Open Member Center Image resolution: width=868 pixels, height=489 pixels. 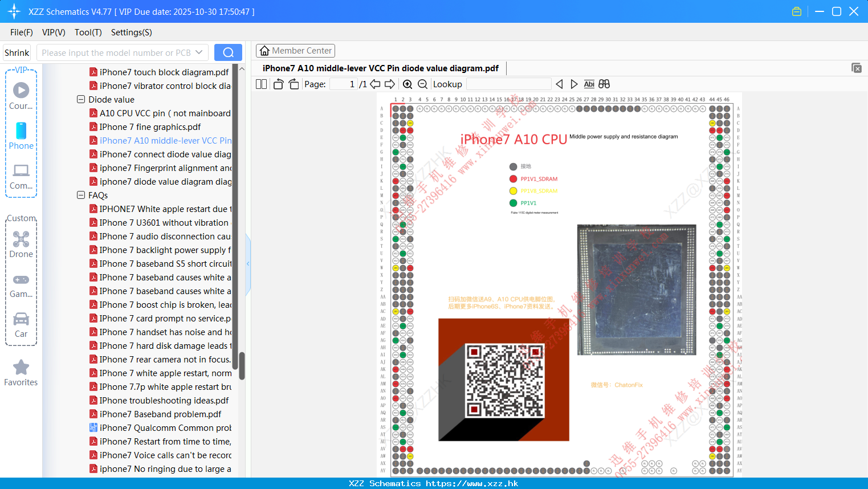pos(295,51)
